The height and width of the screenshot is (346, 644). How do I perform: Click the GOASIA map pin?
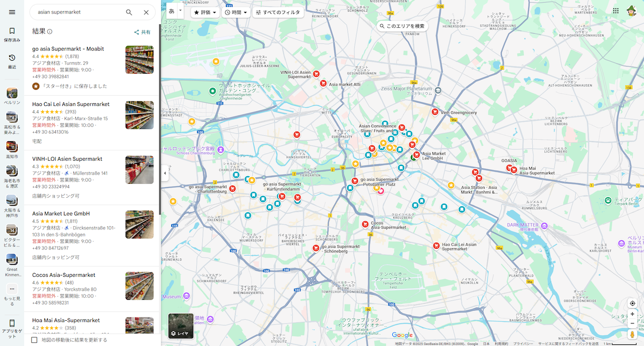point(509,168)
